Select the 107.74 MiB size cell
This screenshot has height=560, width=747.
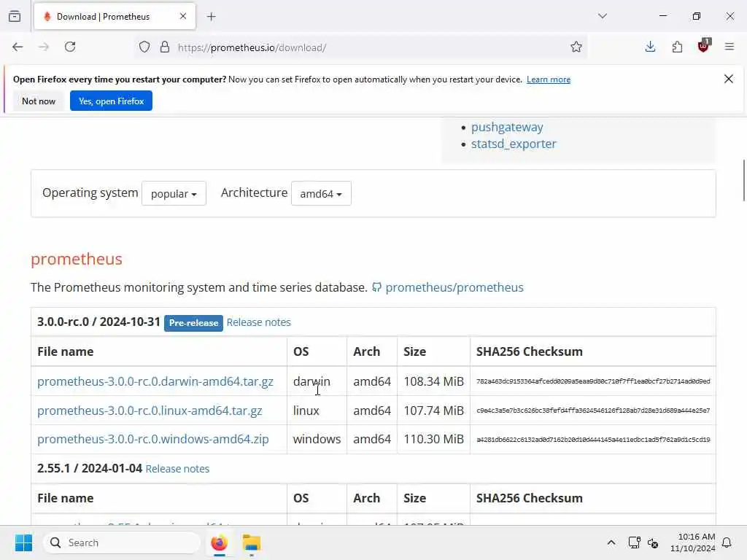tap(433, 411)
